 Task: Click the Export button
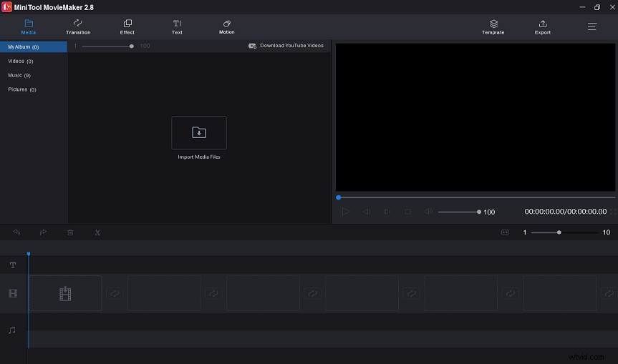click(543, 26)
